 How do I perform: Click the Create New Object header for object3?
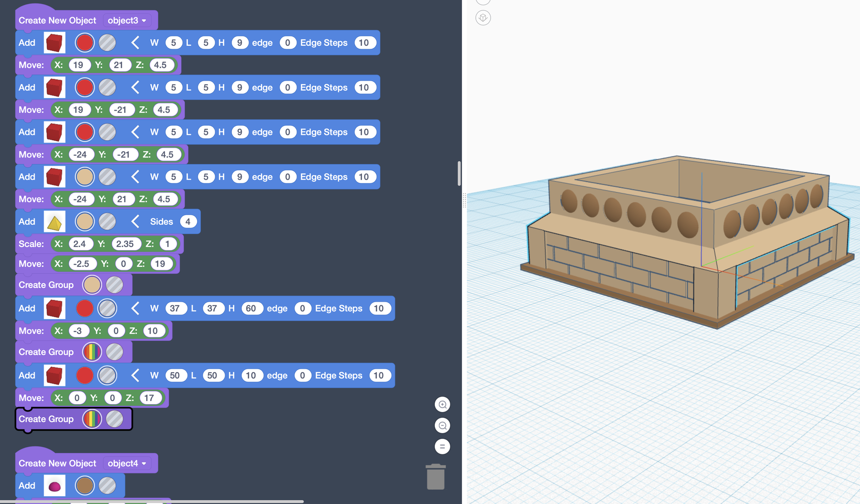click(57, 20)
